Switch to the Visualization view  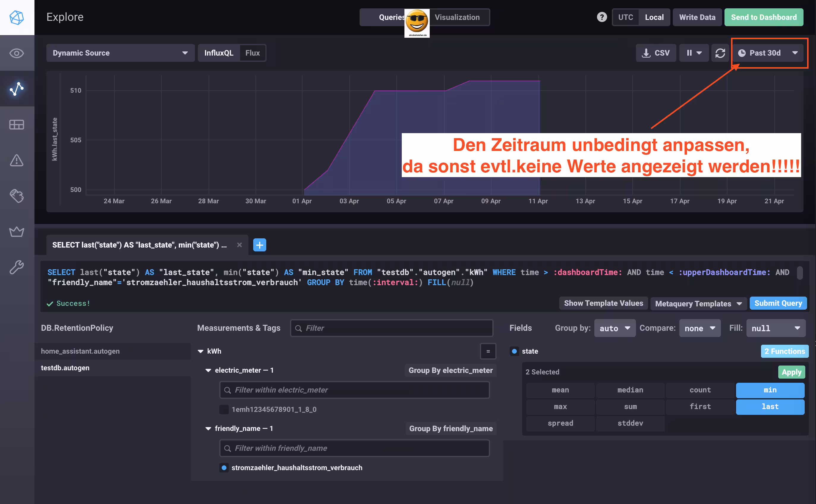coord(458,17)
